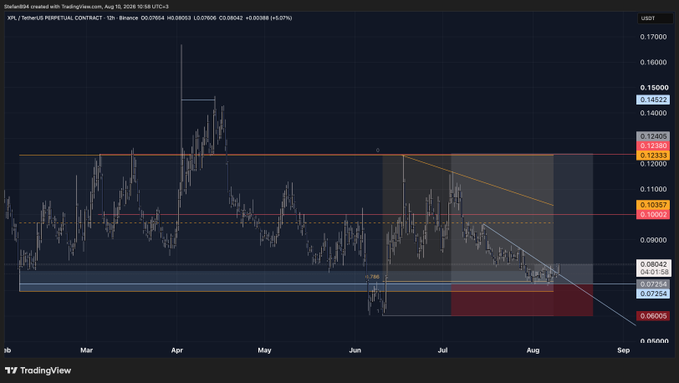The image size is (679, 383).
Task: Click the blue 0.14522 price tag
Action: pyautogui.click(x=653, y=100)
